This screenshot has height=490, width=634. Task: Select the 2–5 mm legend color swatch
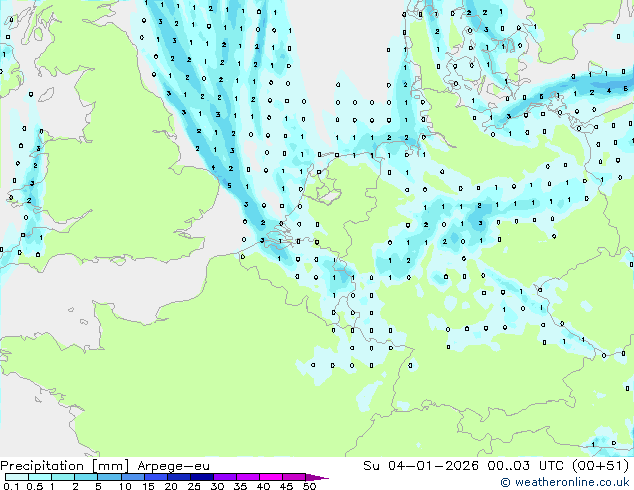point(86,477)
